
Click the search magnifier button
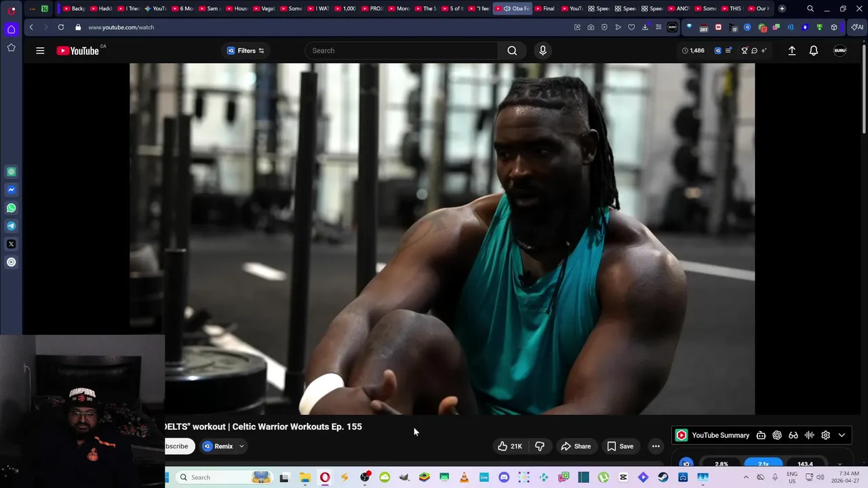pyautogui.click(x=512, y=51)
